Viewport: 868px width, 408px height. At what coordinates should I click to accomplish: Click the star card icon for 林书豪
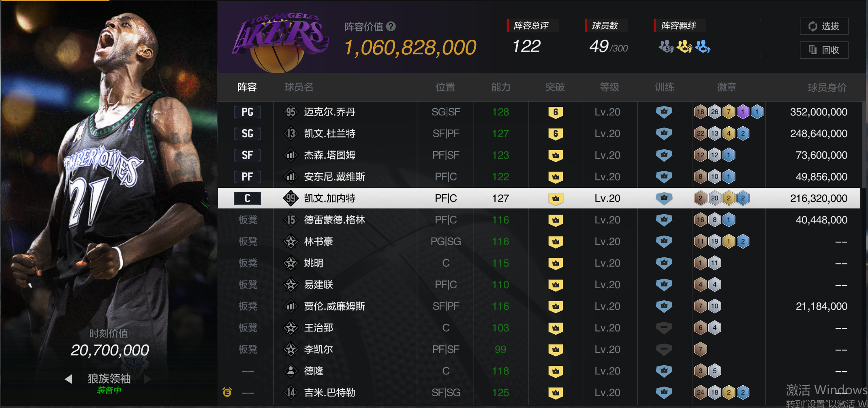click(291, 242)
